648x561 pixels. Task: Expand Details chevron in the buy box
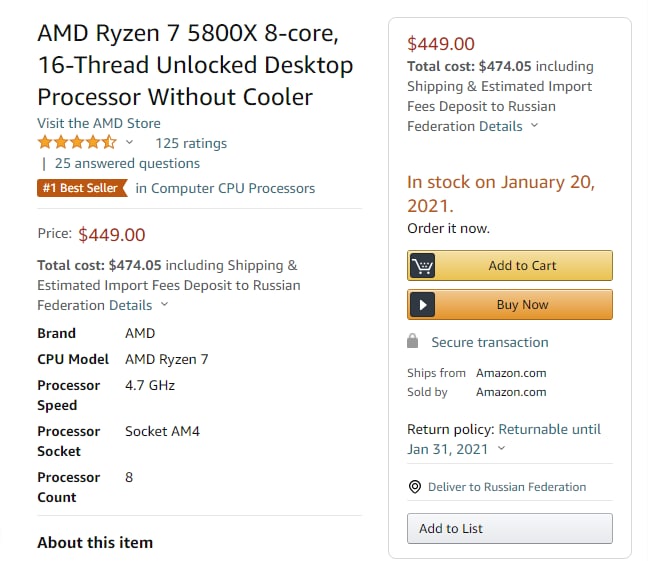534,125
